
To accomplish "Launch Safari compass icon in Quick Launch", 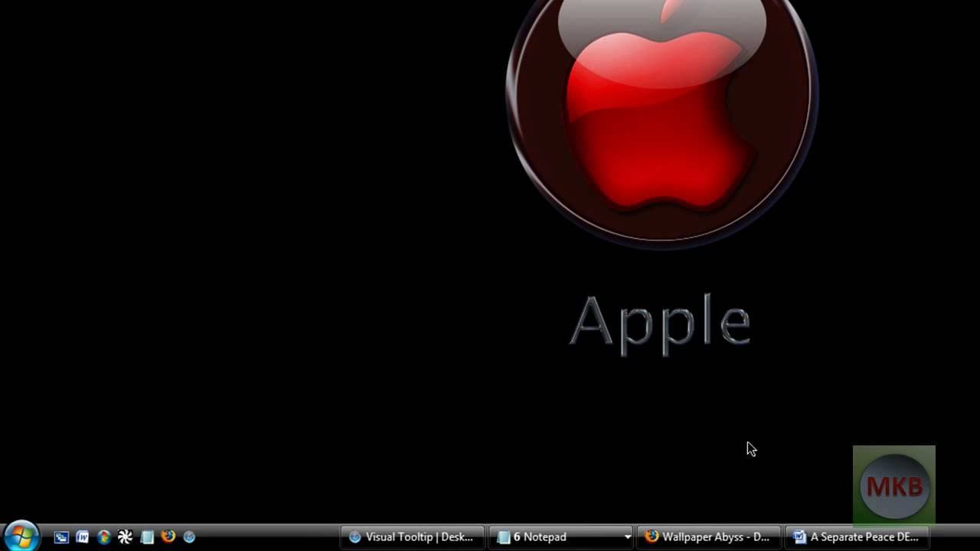I will 189,537.
